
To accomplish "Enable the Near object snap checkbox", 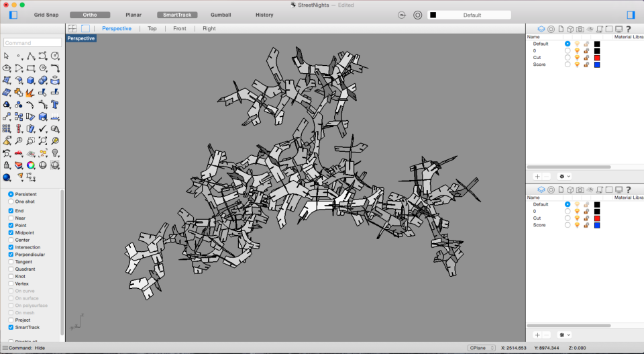I will pos(11,218).
